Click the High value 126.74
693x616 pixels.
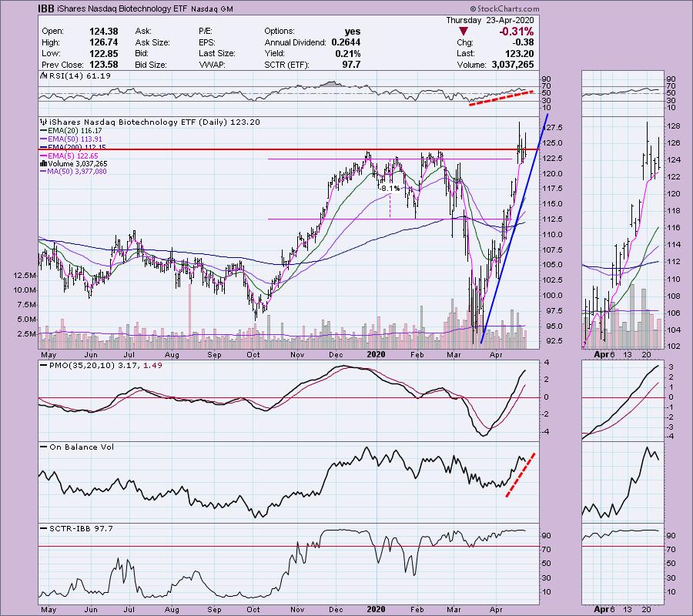(103, 42)
